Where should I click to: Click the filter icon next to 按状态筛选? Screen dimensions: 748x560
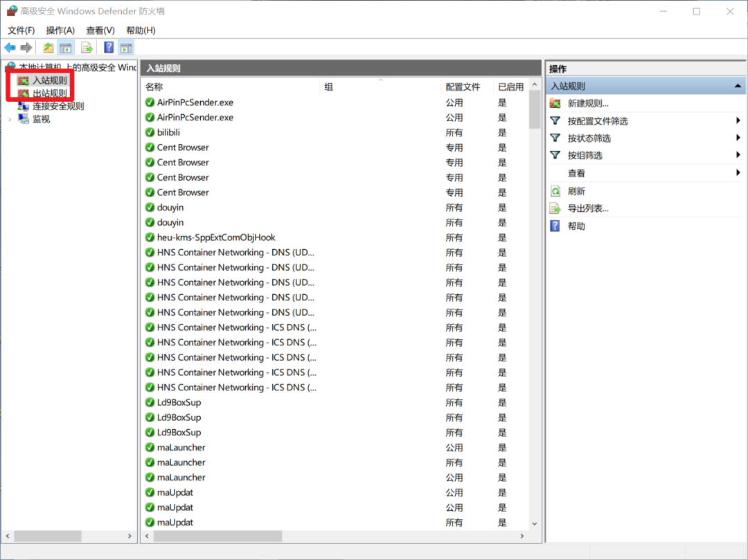click(x=555, y=138)
